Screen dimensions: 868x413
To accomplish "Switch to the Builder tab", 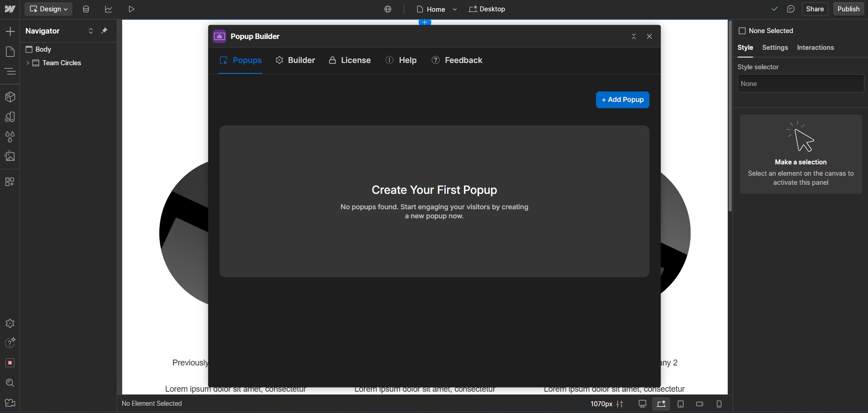I will (296, 60).
